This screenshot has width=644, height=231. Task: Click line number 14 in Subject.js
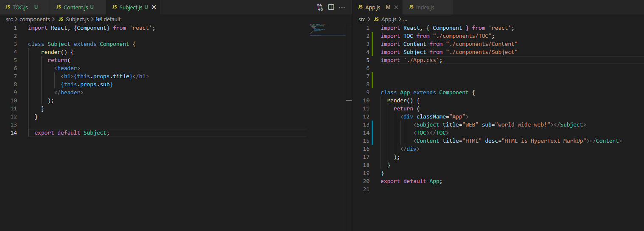14,132
